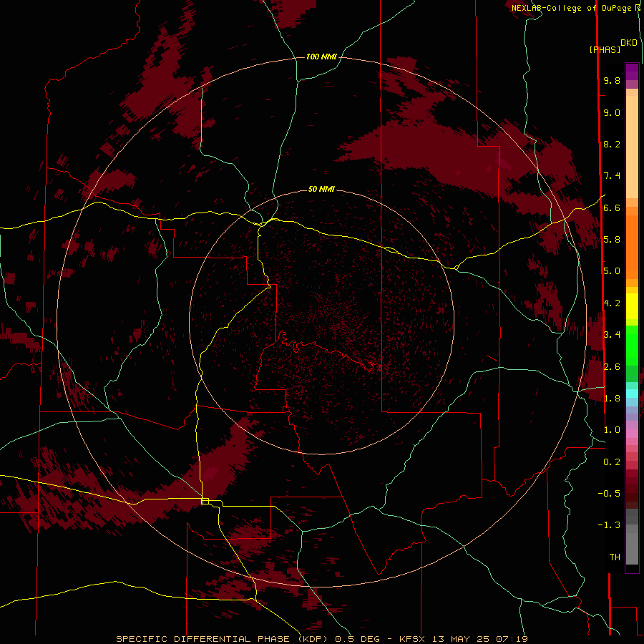Click the gray TH segment of the color bar
The image size is (644, 644).
click(x=632, y=548)
